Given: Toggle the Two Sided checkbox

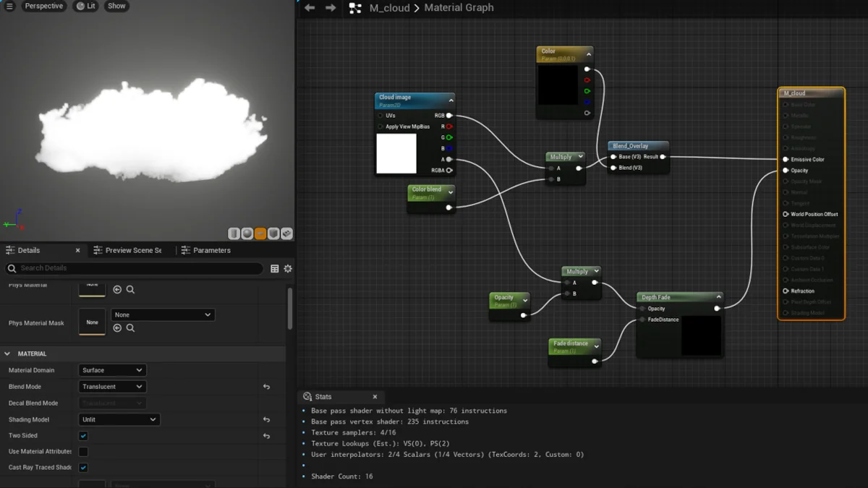Looking at the screenshot, I should (x=83, y=436).
